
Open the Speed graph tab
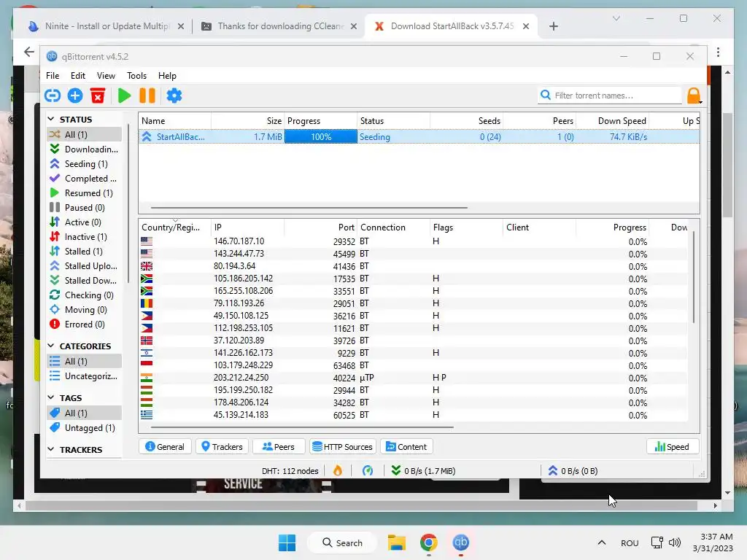[672, 447]
